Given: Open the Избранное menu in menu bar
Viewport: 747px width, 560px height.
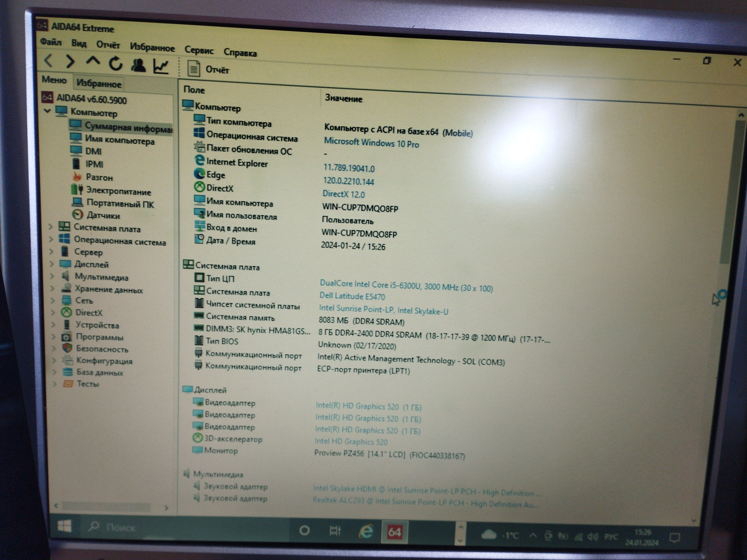Looking at the screenshot, I should pyautogui.click(x=152, y=47).
